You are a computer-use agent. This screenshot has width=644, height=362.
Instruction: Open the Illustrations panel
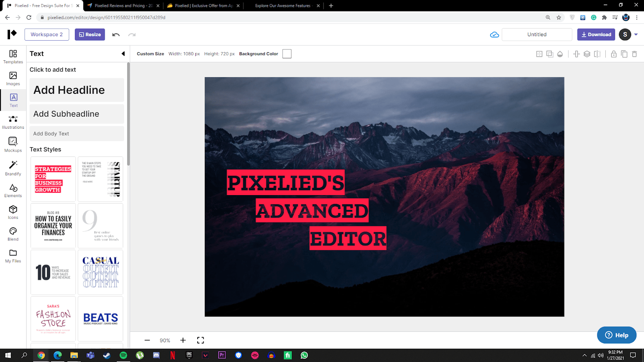tap(12, 122)
